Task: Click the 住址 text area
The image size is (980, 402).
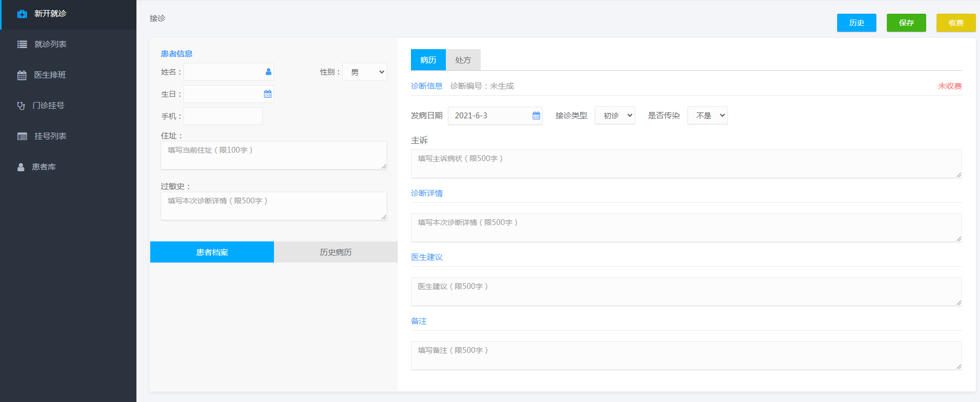Action: coord(274,155)
